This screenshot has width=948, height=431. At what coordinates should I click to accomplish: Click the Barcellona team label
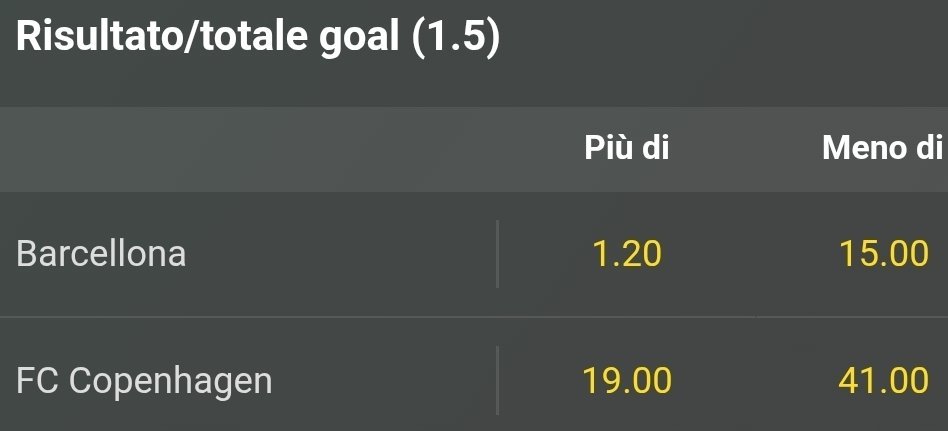point(101,254)
